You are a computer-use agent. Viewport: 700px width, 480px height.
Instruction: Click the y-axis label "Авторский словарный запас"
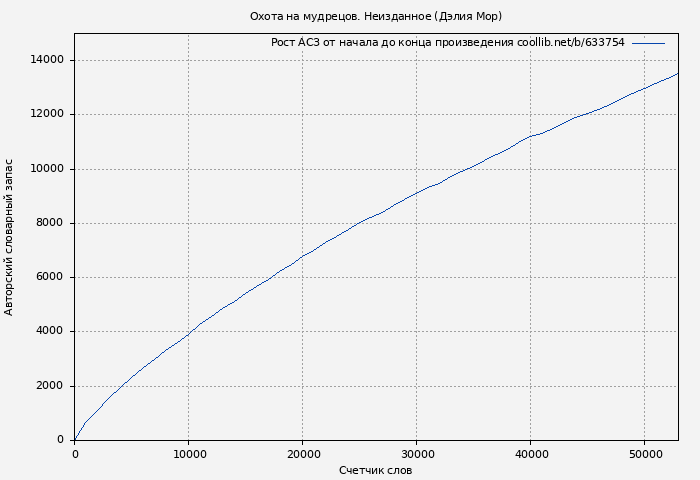(10, 237)
